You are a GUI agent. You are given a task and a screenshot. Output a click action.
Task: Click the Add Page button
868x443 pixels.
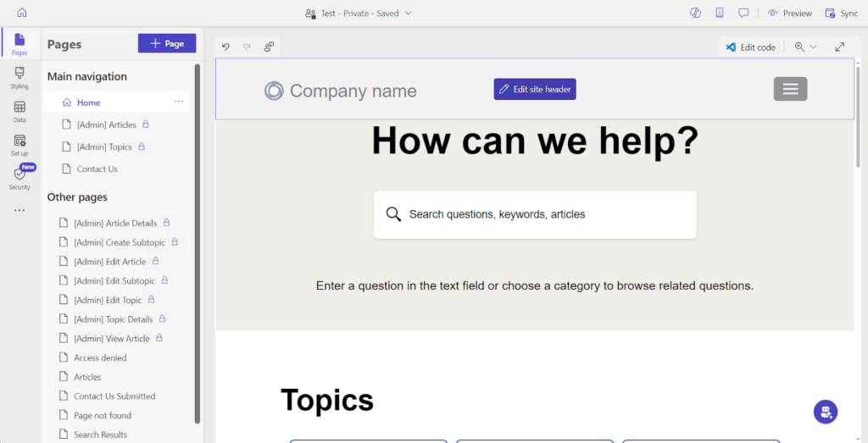[x=167, y=43]
